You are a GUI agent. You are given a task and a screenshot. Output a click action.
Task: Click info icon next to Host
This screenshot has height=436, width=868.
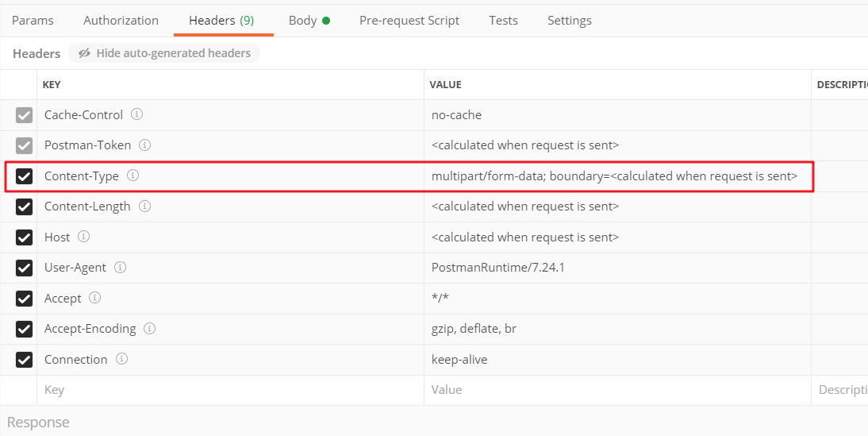click(83, 237)
